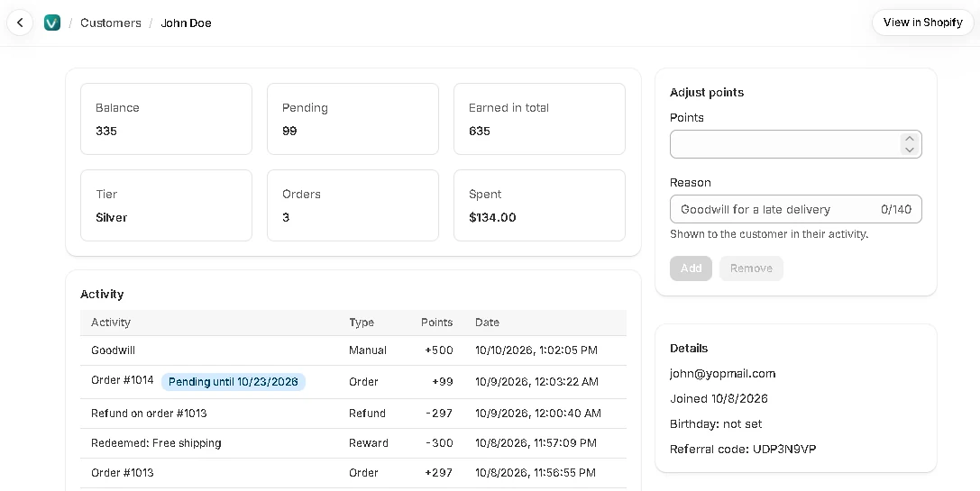
Task: Select the Adjust points heading
Action: coord(707,93)
